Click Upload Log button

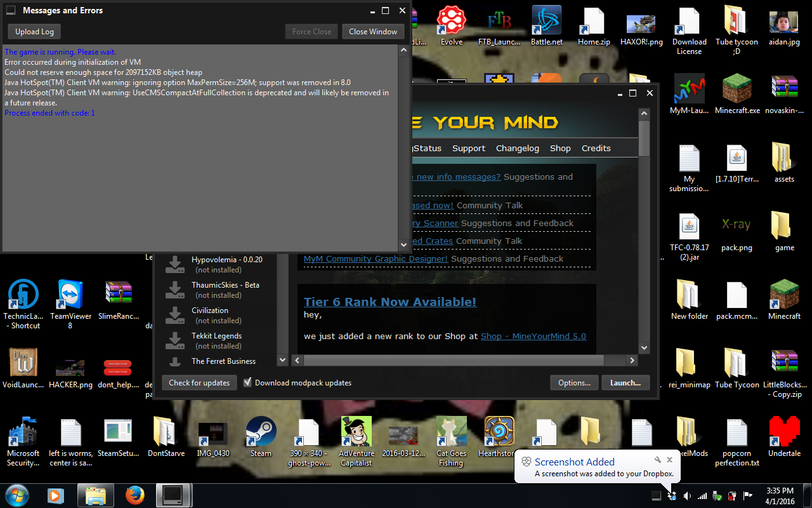(34, 31)
